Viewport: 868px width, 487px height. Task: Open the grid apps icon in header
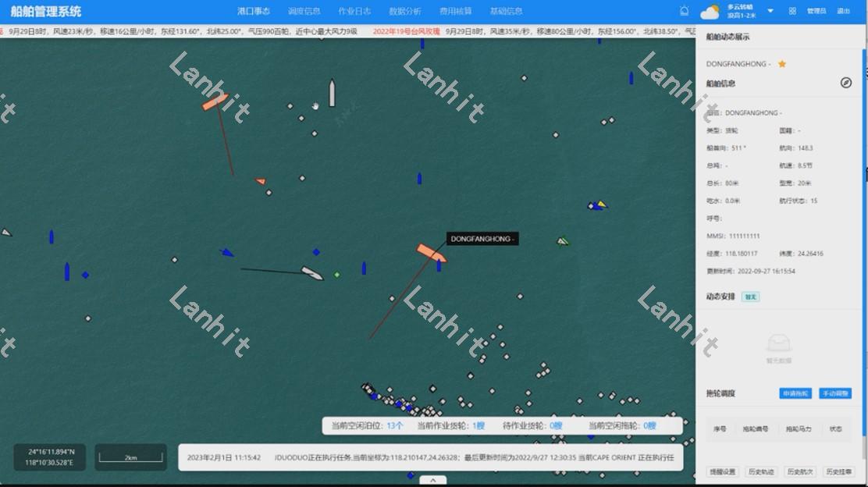(x=792, y=11)
